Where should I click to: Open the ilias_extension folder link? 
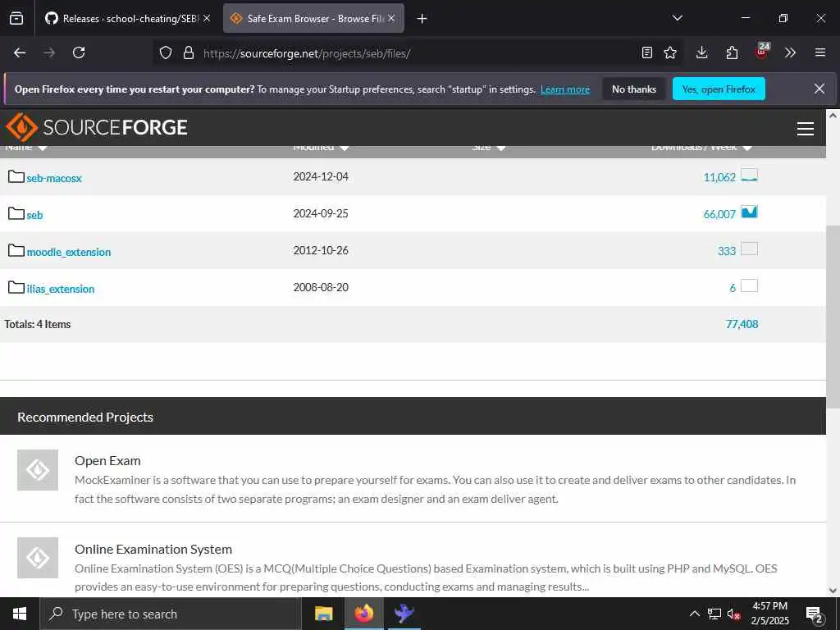(61, 289)
